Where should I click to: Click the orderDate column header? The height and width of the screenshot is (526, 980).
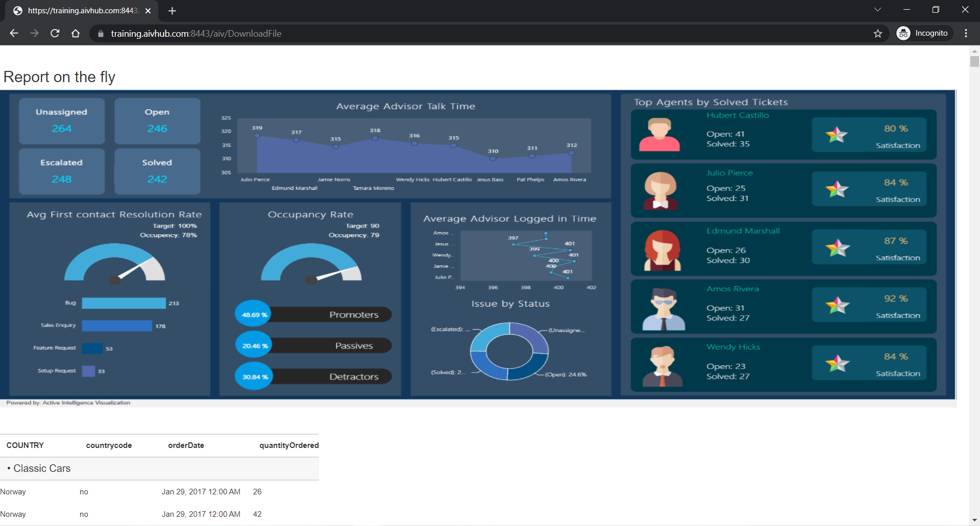pos(186,445)
